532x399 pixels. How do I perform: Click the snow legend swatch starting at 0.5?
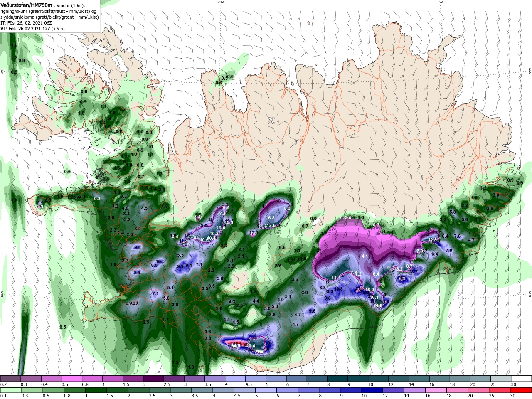pyautogui.click(x=71, y=379)
